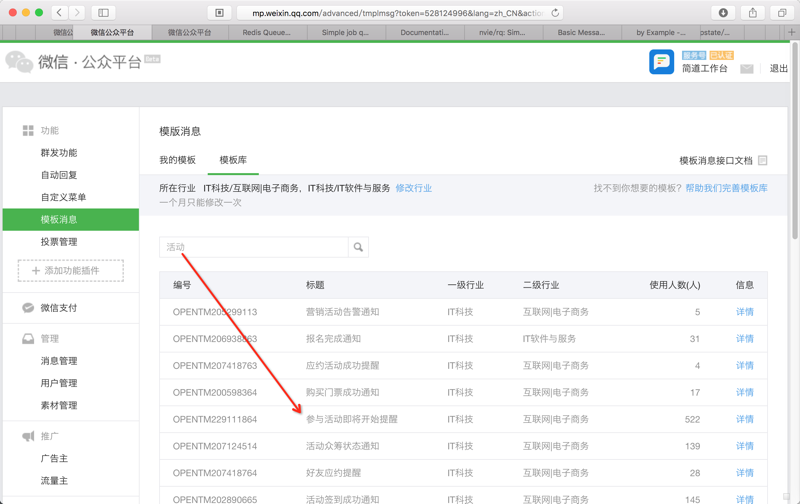Open 消息管理 in sidebar
The height and width of the screenshot is (504, 800).
pos(59,361)
